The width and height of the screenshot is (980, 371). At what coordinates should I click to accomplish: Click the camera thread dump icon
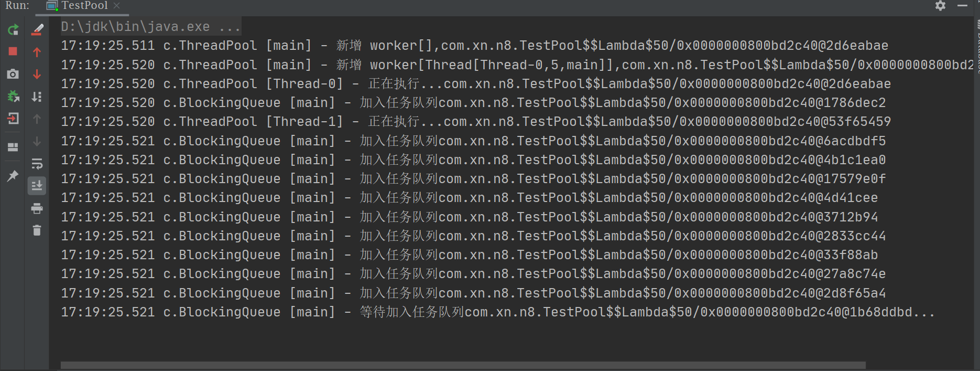[x=13, y=74]
